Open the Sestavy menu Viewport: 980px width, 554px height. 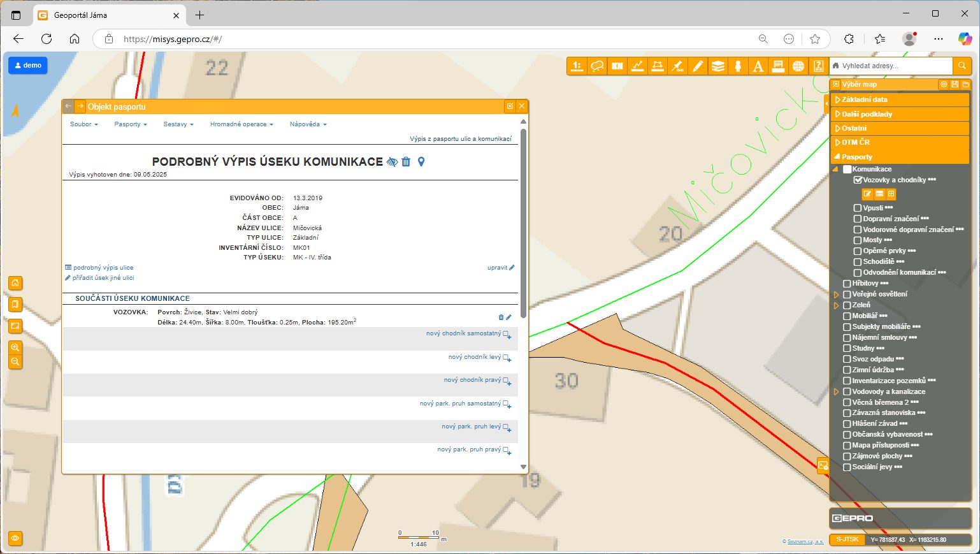tap(178, 124)
